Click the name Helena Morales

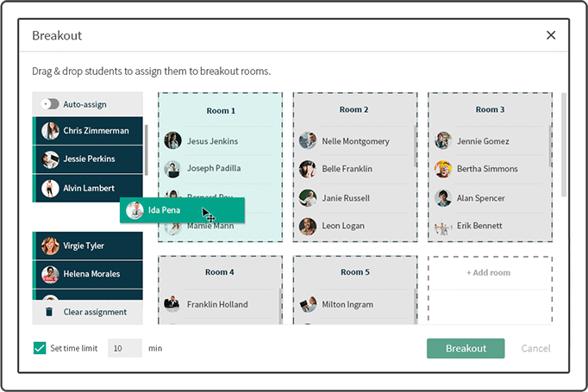(91, 274)
